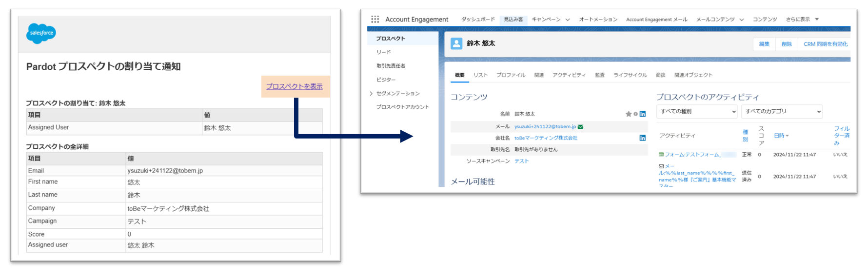Open the すべてのカテゴリ dropdown
This screenshot has width=868, height=280.
[x=782, y=111]
